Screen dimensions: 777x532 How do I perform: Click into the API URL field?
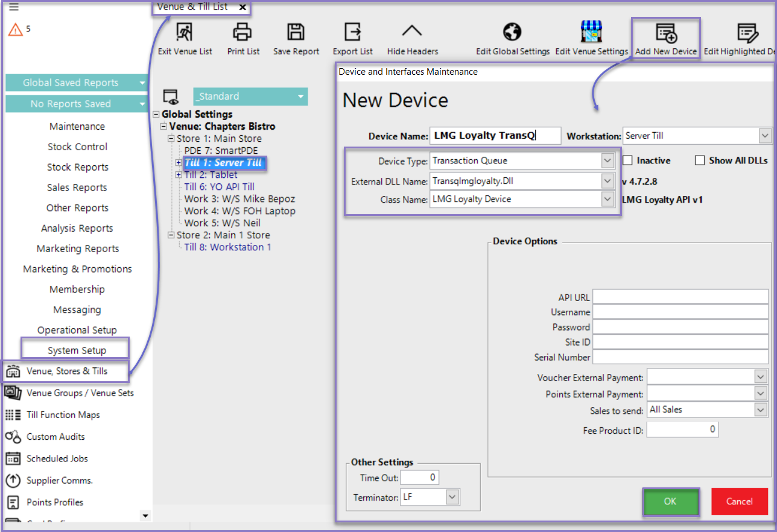click(680, 297)
